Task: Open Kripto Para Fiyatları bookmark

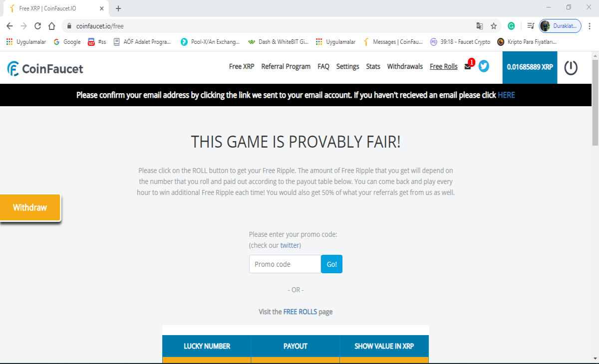Action: pos(527,42)
